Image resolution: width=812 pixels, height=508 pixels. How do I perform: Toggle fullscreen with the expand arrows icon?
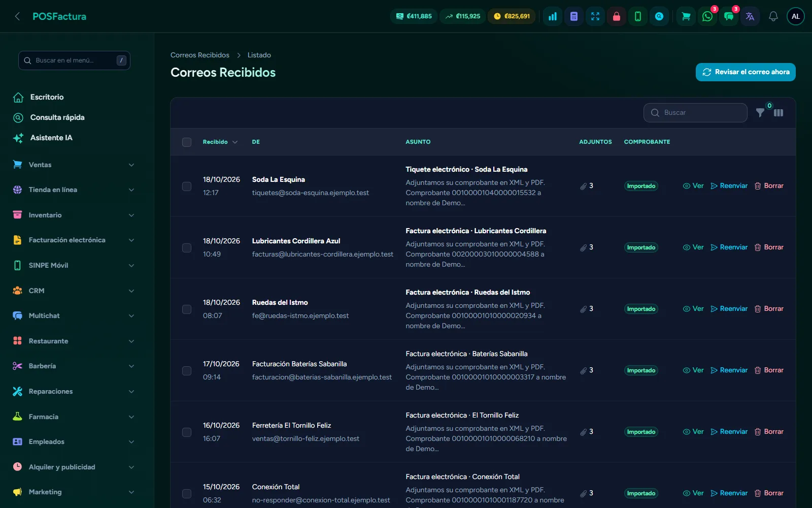pos(595,16)
